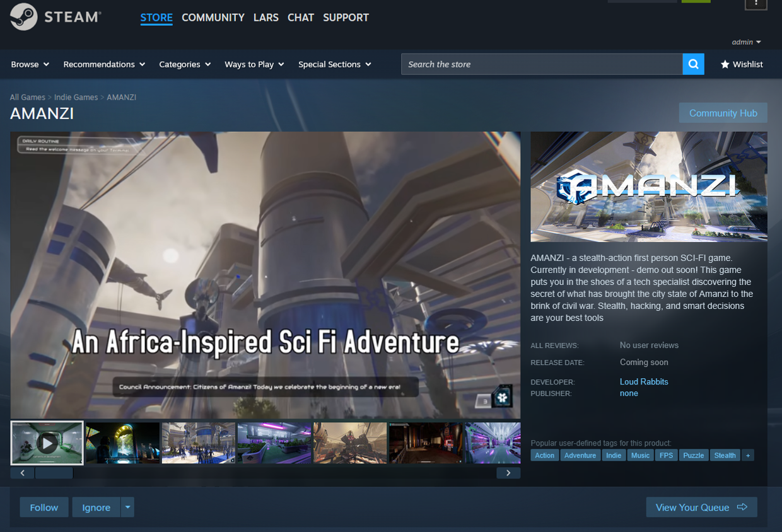Select the Puzzle tag
The width and height of the screenshot is (782, 532).
pyautogui.click(x=694, y=455)
